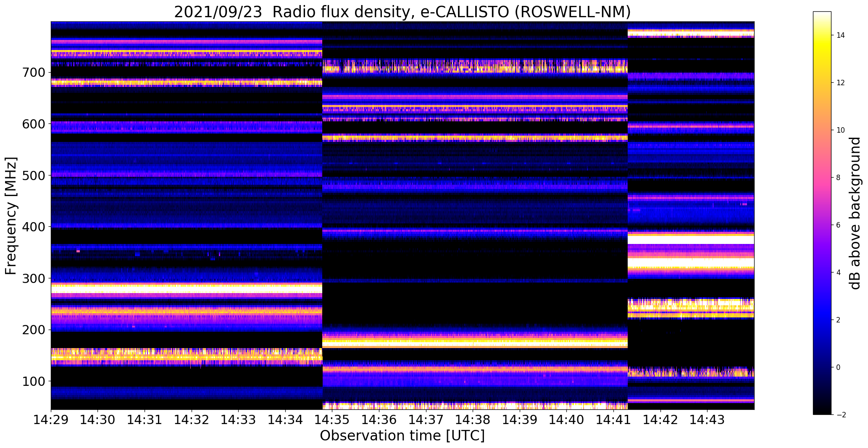Click the 14:42 time tick label
The image size is (868, 448).
click(x=661, y=420)
